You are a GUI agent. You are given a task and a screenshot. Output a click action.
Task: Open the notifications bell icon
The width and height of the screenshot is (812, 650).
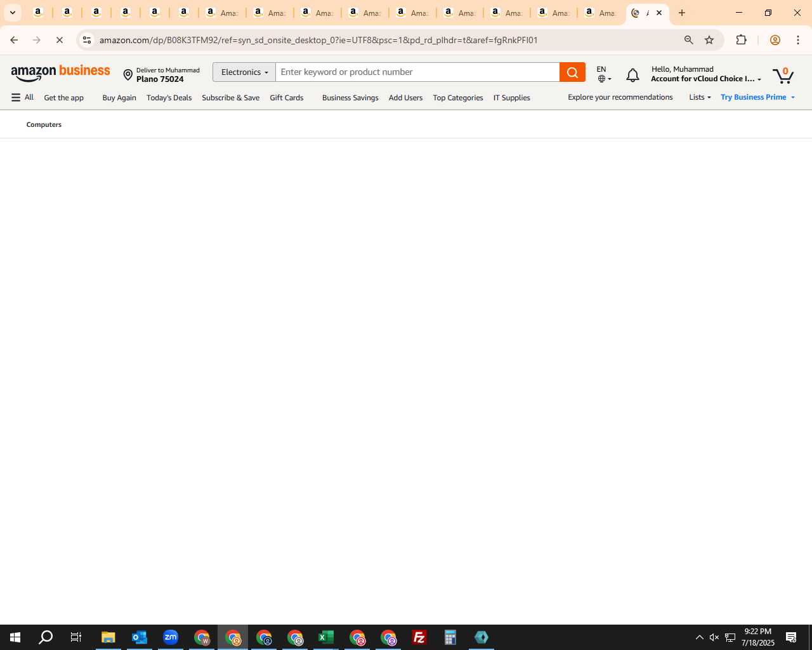click(632, 76)
